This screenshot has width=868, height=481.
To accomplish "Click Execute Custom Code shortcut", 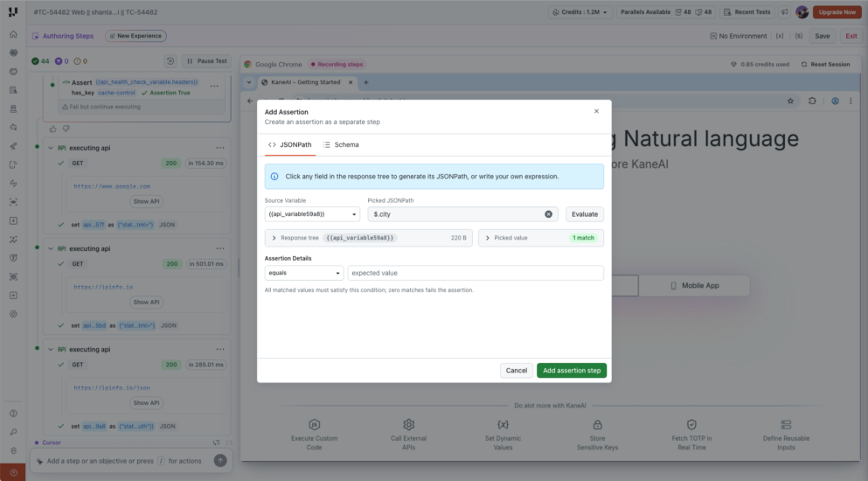I will click(315, 435).
